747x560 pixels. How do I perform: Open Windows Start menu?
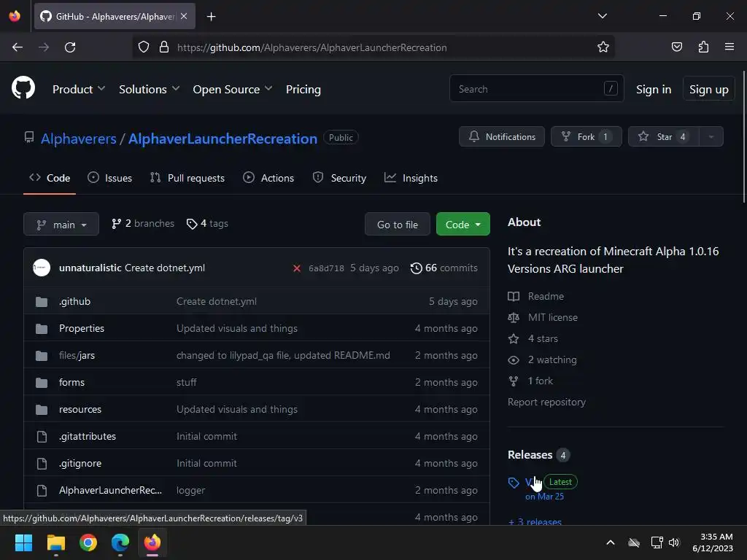click(23, 542)
